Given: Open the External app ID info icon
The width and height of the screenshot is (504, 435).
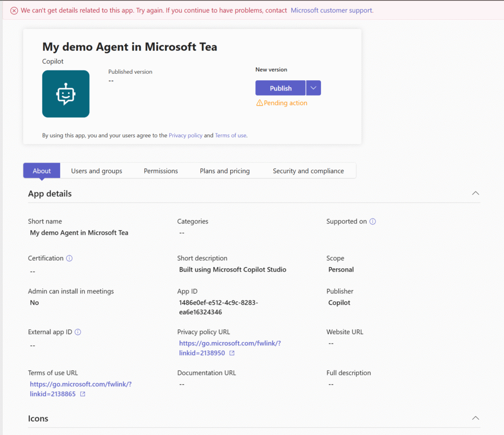Looking at the screenshot, I should click(78, 332).
